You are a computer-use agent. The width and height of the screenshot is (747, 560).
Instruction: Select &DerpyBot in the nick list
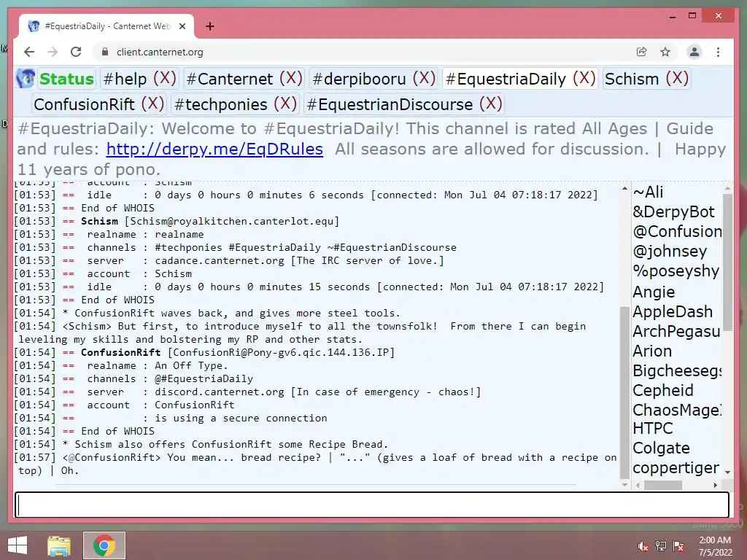(x=673, y=211)
